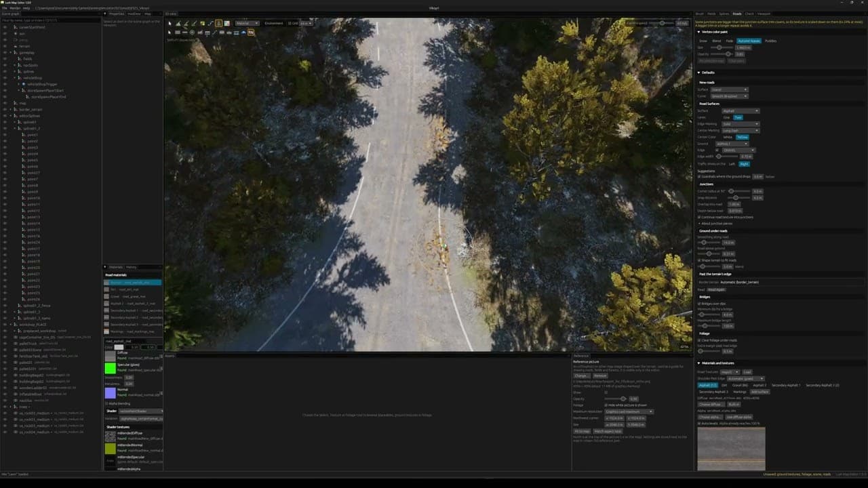The image size is (868, 488).
Task: Switch to the History tab beside Materials
Action: coord(132,267)
